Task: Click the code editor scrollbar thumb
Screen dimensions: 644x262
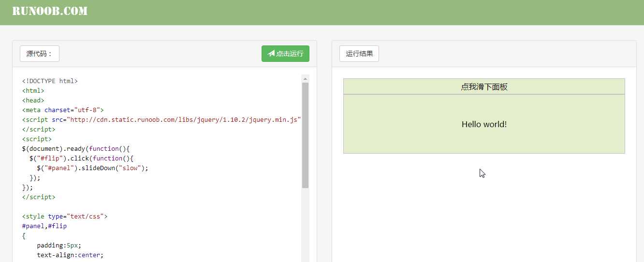Action: click(305, 135)
